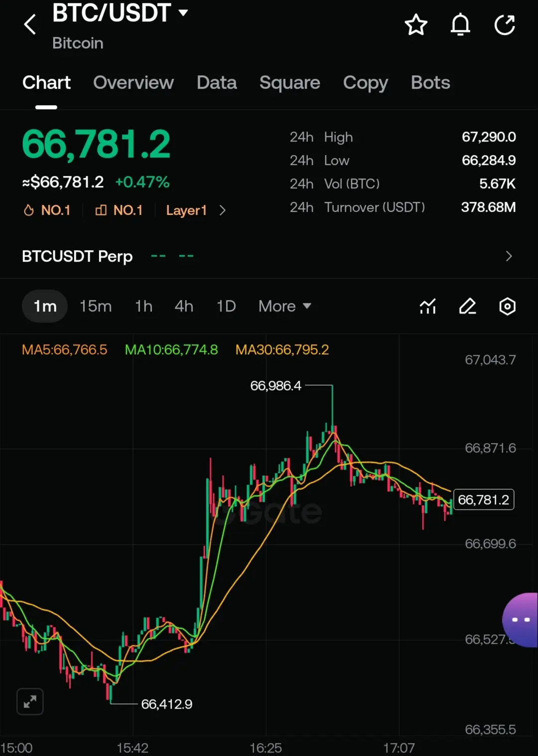Image resolution: width=538 pixels, height=756 pixels.
Task: Tap the market cap NO.1 tag
Action: coord(119,210)
